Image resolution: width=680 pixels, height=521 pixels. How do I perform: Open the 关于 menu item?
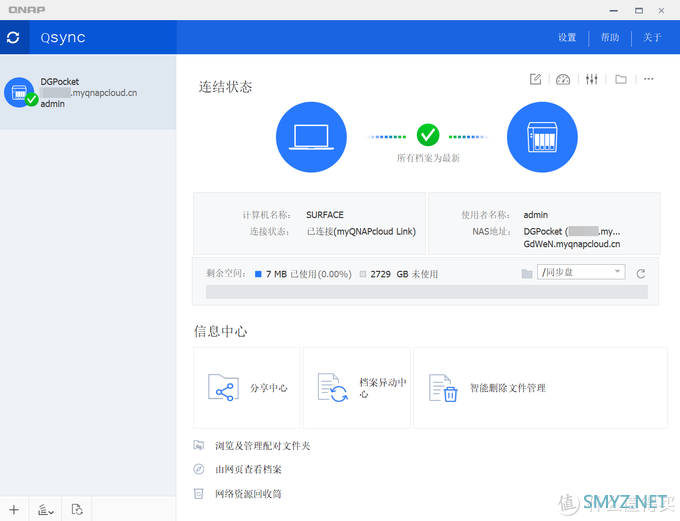click(x=653, y=38)
